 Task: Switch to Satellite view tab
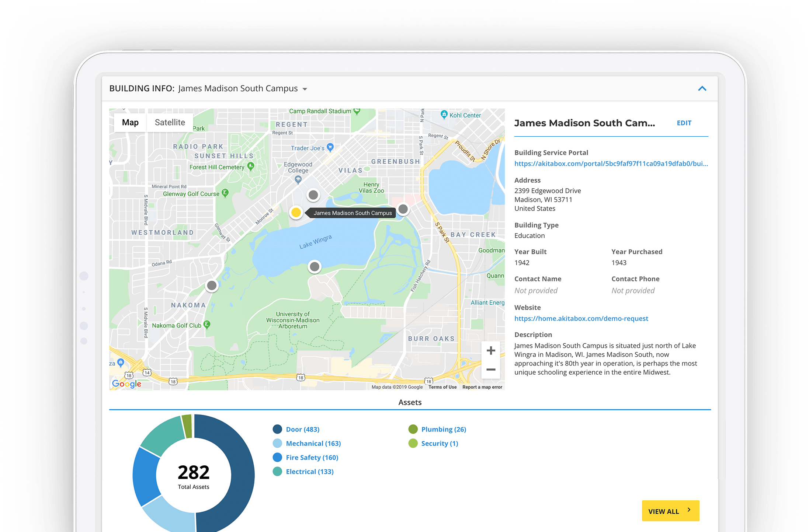tap(170, 122)
